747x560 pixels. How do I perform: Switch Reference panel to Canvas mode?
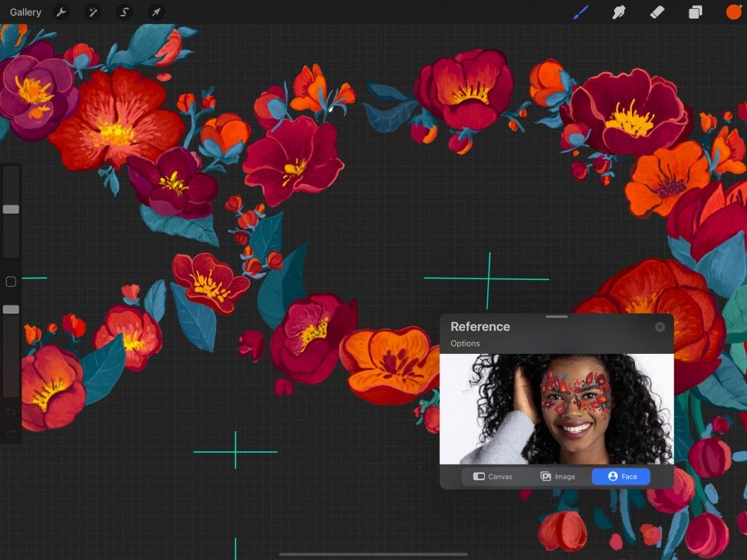pos(495,476)
